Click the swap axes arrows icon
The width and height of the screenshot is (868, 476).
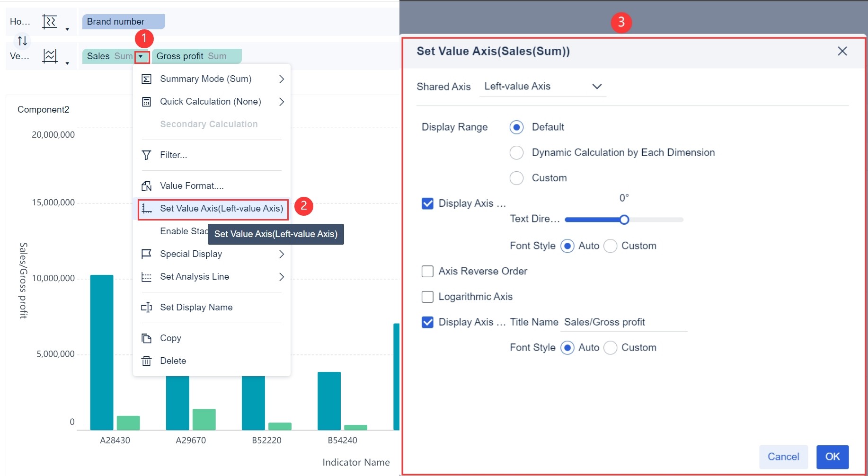[22, 41]
